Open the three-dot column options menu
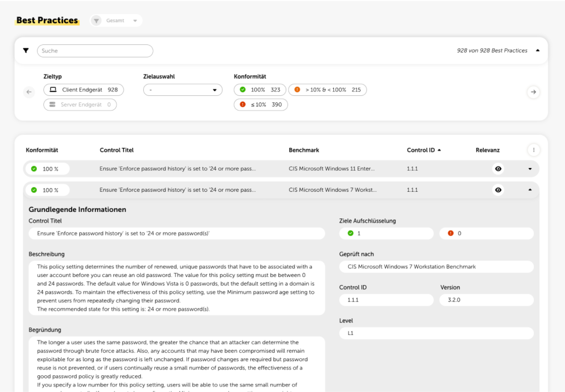The image size is (565, 392). pyautogui.click(x=533, y=150)
